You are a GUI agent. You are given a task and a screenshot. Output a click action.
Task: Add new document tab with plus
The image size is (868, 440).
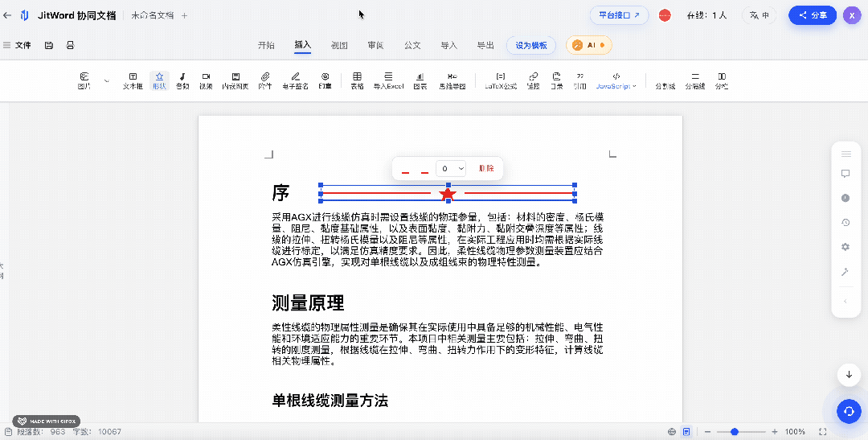coord(185,15)
